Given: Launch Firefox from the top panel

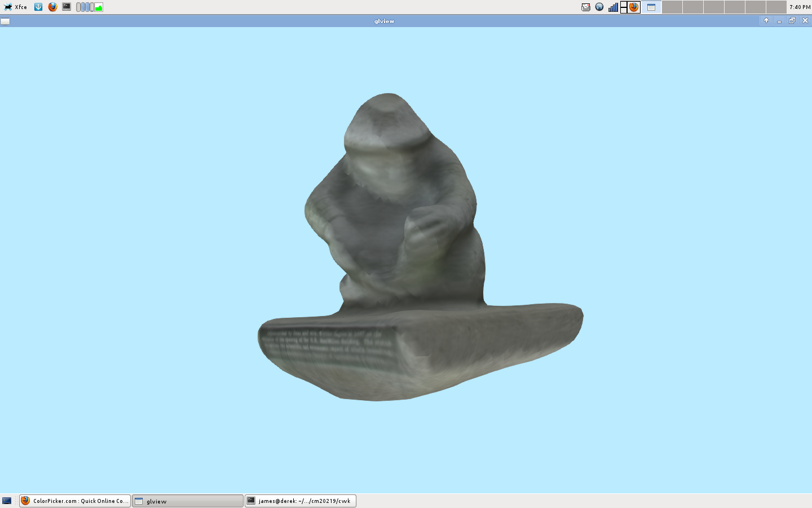Looking at the screenshot, I should click(x=52, y=7).
